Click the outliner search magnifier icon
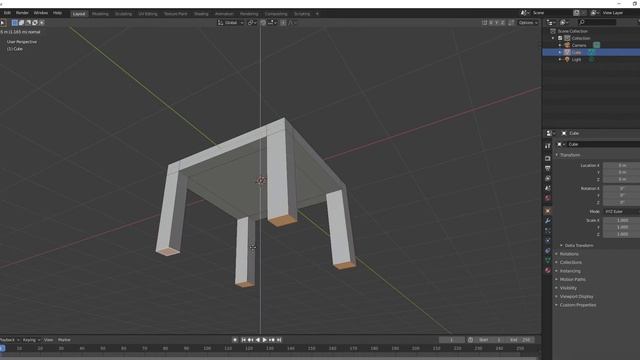Screen dimensions: 640x360 582,22
